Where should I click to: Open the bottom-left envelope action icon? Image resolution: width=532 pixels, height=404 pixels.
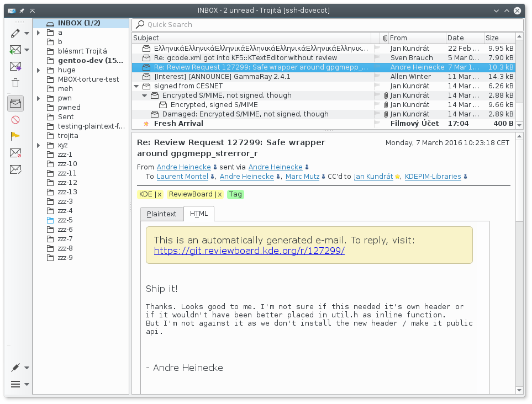[x=15, y=168]
